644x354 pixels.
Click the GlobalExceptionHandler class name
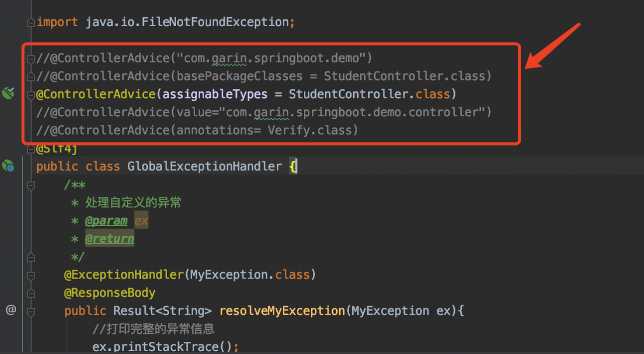tap(204, 166)
